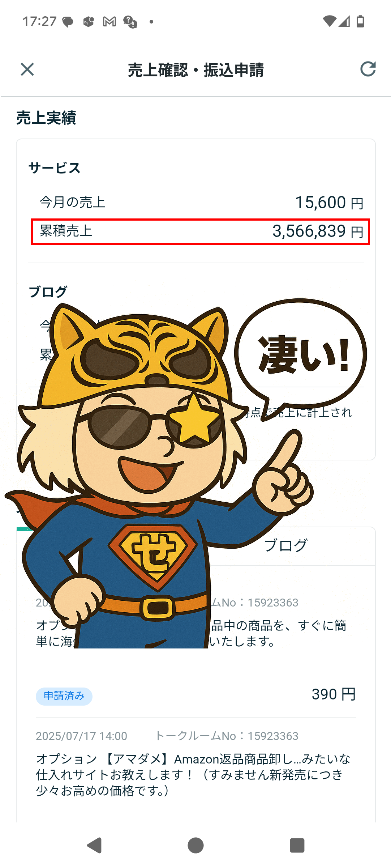The image size is (391, 868).
Task: Tap the 凄い! speech bubble
Action: pos(301,358)
